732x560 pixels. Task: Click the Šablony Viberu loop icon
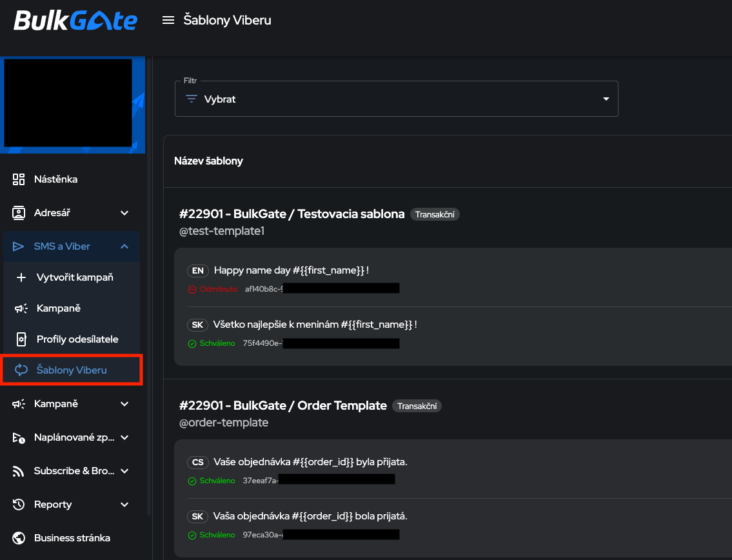coord(21,370)
